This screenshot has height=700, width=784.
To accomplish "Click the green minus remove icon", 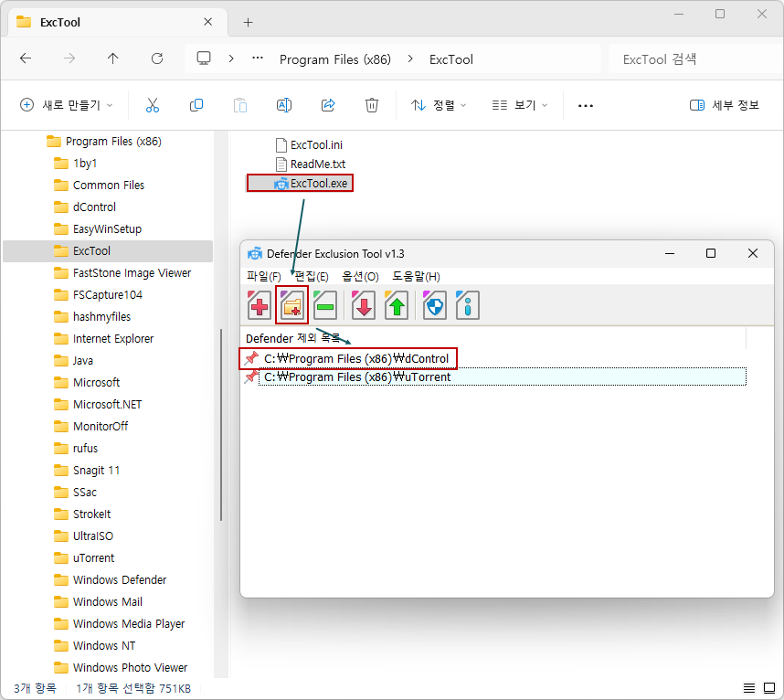I will 325,305.
